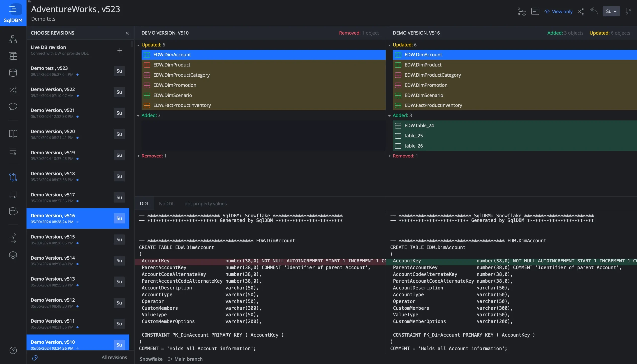Open the Su user dropdown in header
637x364 pixels.
point(611,11)
